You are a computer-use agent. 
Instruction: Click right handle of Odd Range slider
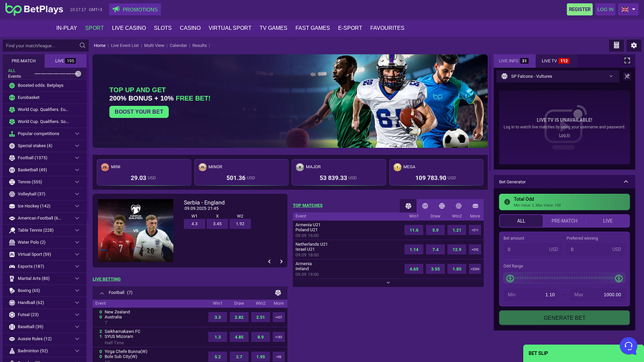point(618,278)
